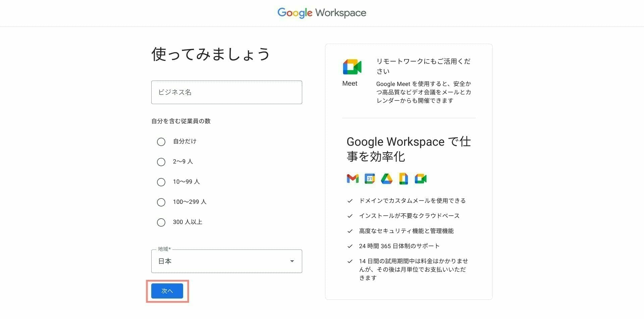644x319 pixels.
Task: Click the Google Docs icon
Action: 404,179
